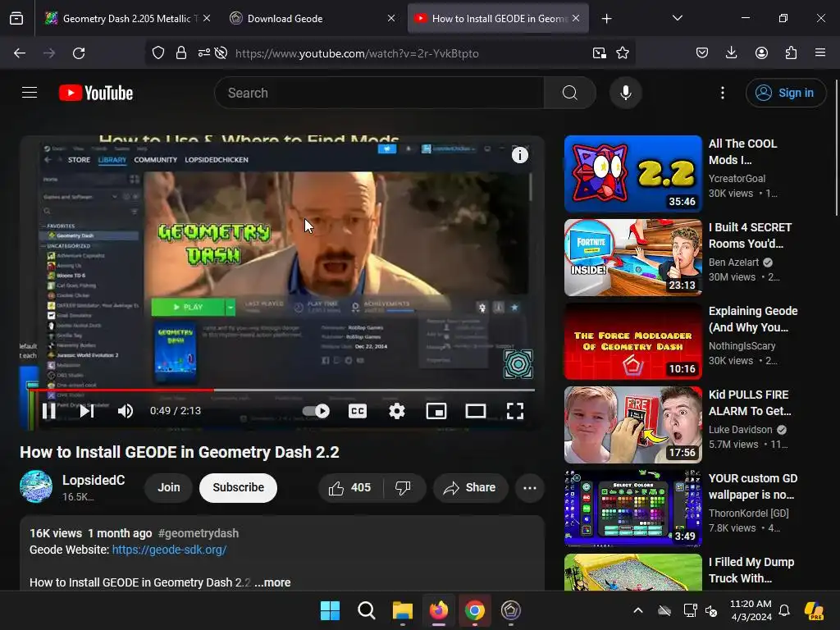
Task: Dislike this video
Action: tap(403, 488)
